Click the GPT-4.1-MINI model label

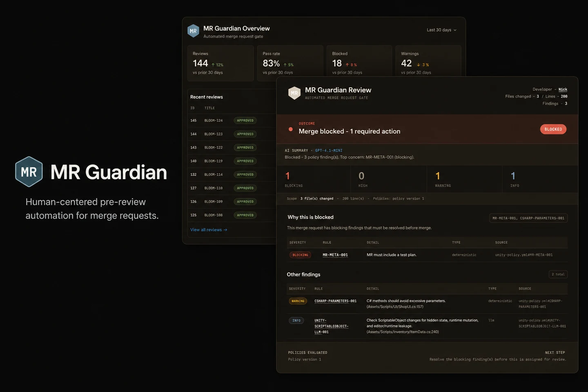pos(329,151)
